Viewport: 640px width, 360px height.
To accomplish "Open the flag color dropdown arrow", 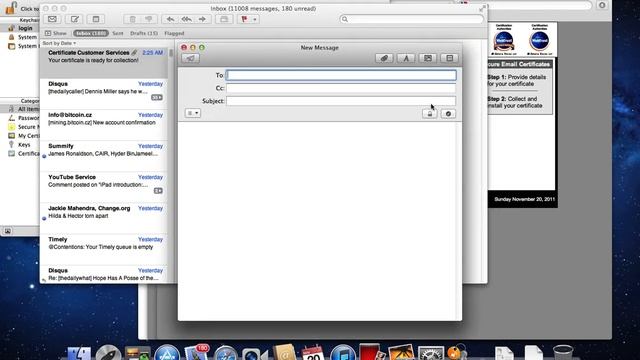I will click(x=255, y=19).
